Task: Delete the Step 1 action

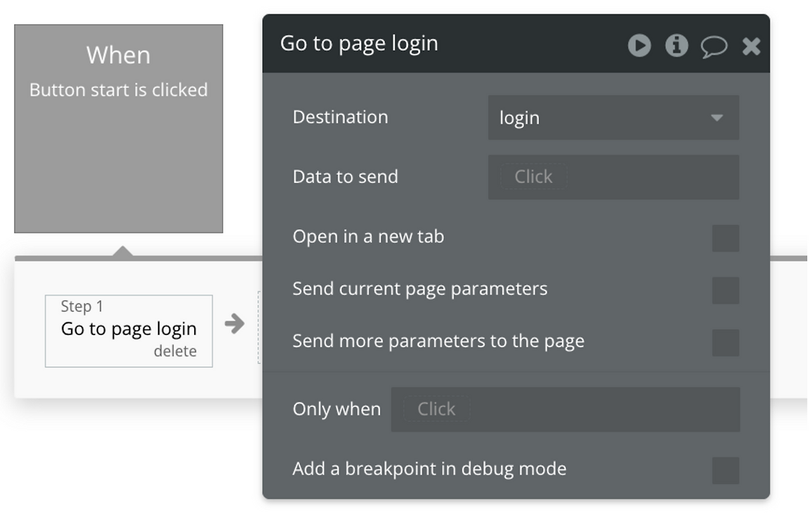Action: pyautogui.click(x=175, y=351)
